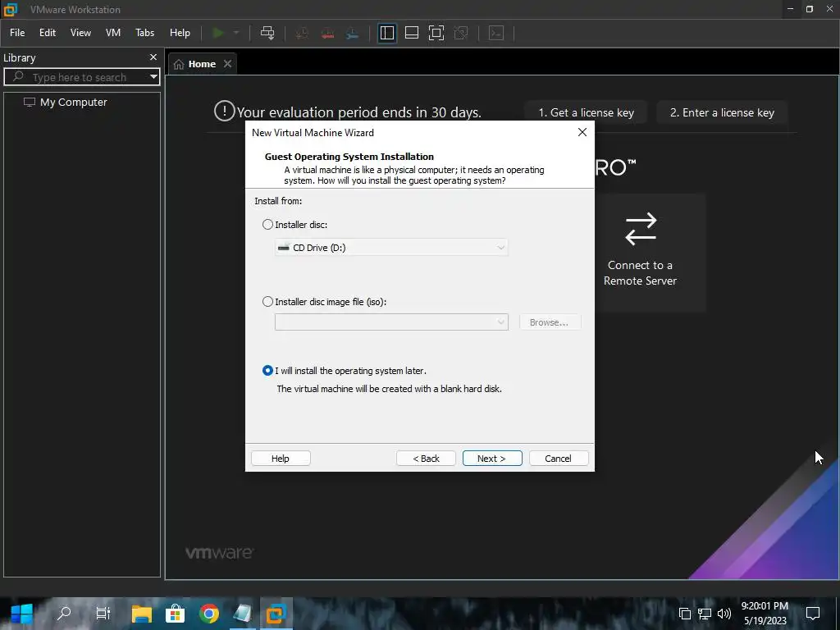Toggle the thumbnail bar view icon
840x630 pixels.
tap(412, 33)
